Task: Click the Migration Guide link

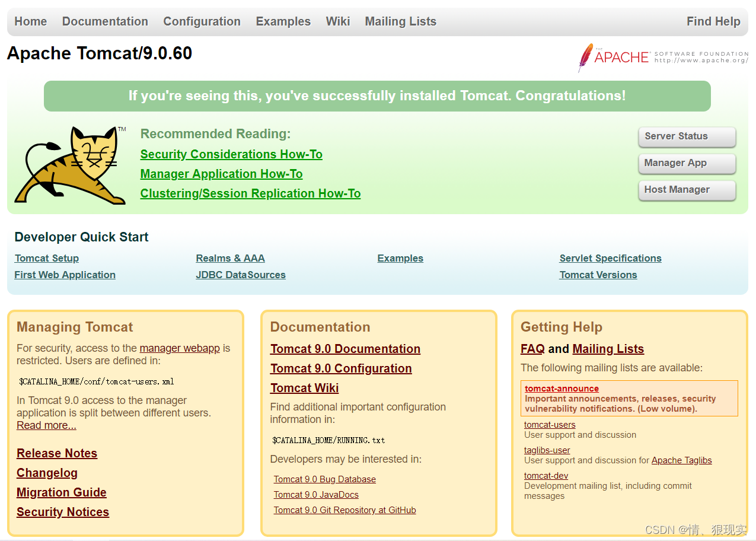Action: tap(62, 492)
